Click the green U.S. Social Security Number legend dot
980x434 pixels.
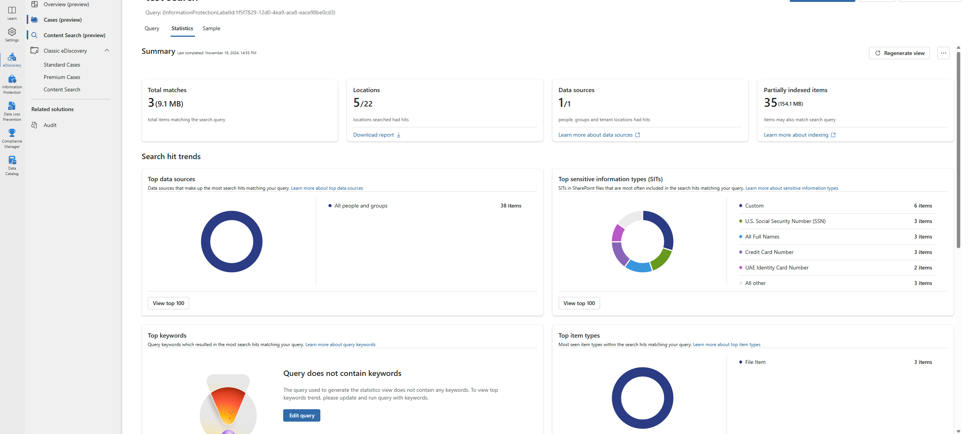tap(741, 221)
